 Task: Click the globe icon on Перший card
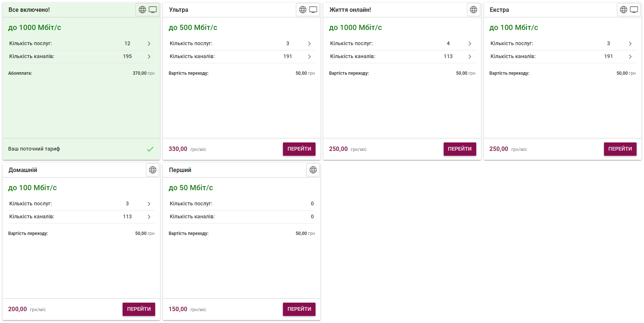tap(313, 170)
